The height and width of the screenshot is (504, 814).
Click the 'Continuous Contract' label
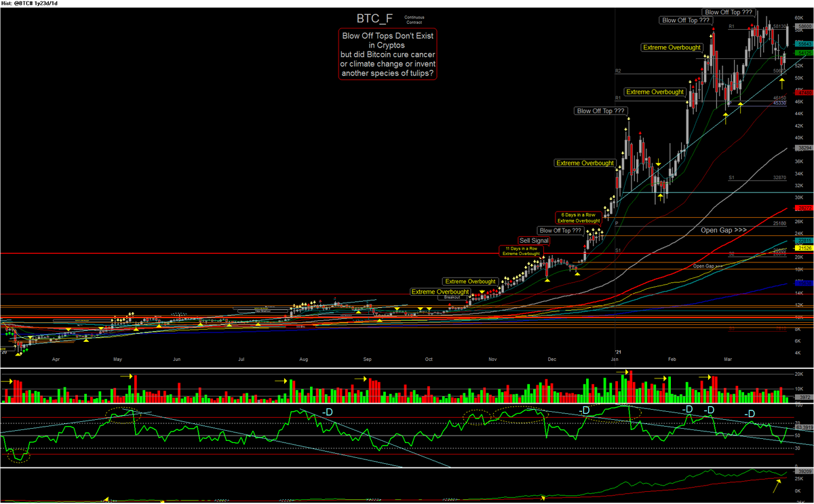coord(413,18)
